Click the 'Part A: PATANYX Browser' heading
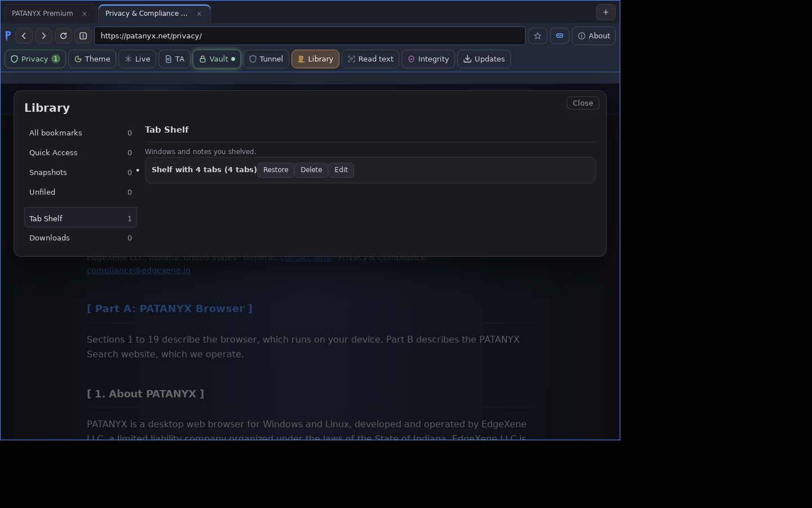The width and height of the screenshot is (812, 508). click(170, 309)
